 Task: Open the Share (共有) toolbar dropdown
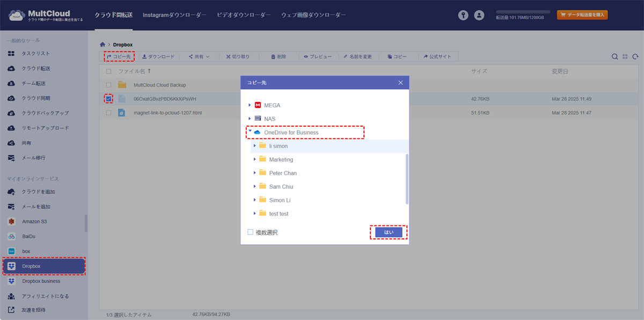click(199, 56)
